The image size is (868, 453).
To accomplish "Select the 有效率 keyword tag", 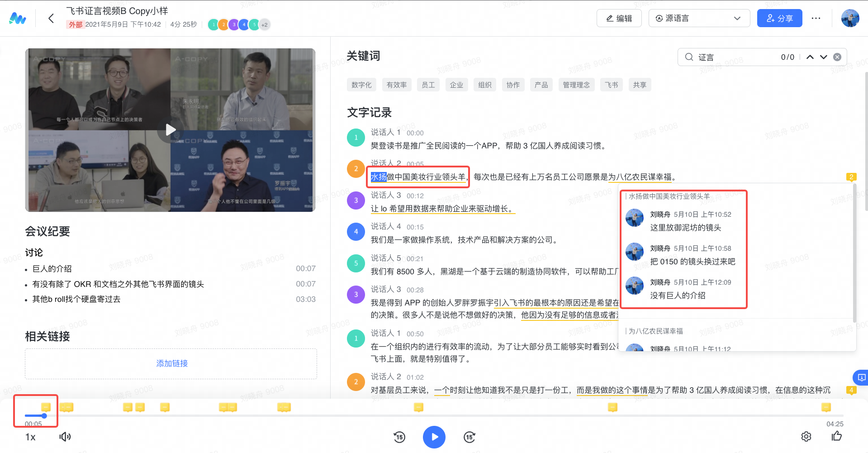I will click(397, 85).
